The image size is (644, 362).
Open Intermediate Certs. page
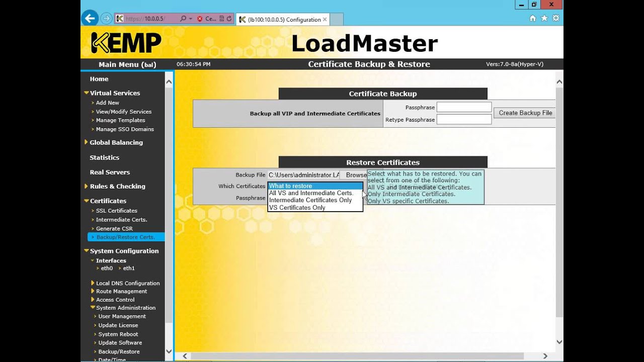pos(121,220)
